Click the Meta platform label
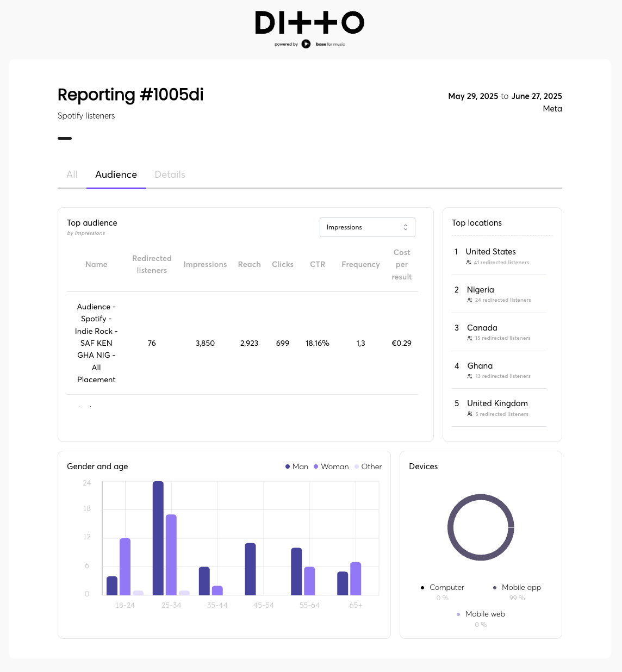The height and width of the screenshot is (672, 622). (552, 109)
